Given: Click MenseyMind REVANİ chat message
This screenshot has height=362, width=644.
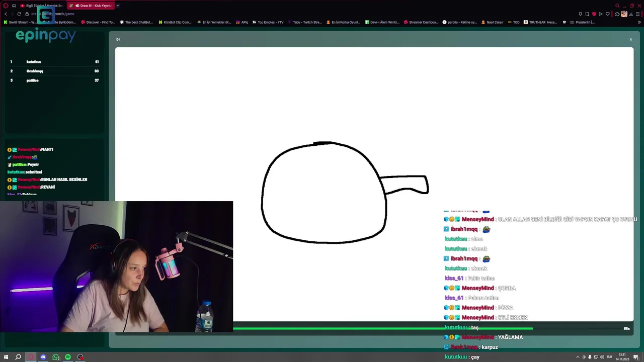Looking at the screenshot, I should [31, 187].
